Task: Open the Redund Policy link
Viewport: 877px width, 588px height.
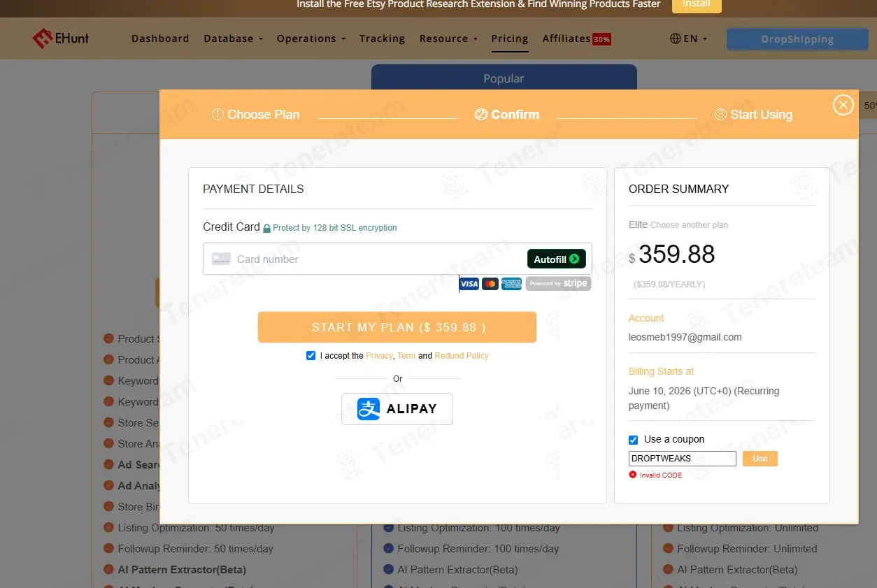Action: (x=462, y=356)
